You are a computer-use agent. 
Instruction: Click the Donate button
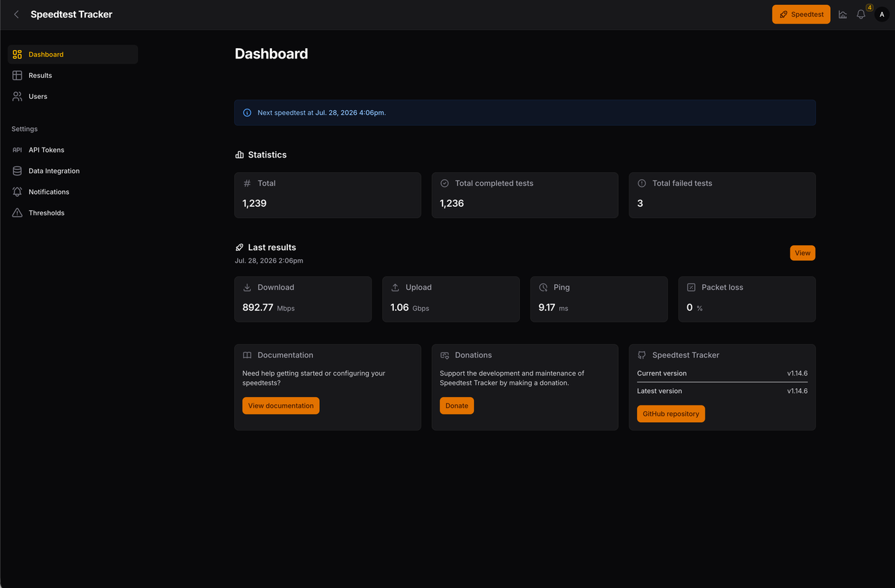click(x=457, y=405)
